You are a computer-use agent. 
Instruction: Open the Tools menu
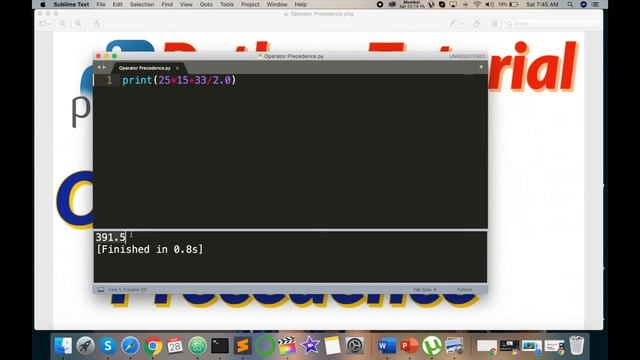[227, 4]
